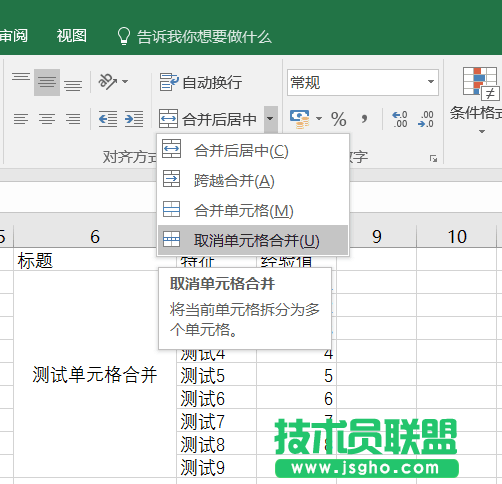Click the cell 测试7
502x484 pixels.
click(216, 421)
